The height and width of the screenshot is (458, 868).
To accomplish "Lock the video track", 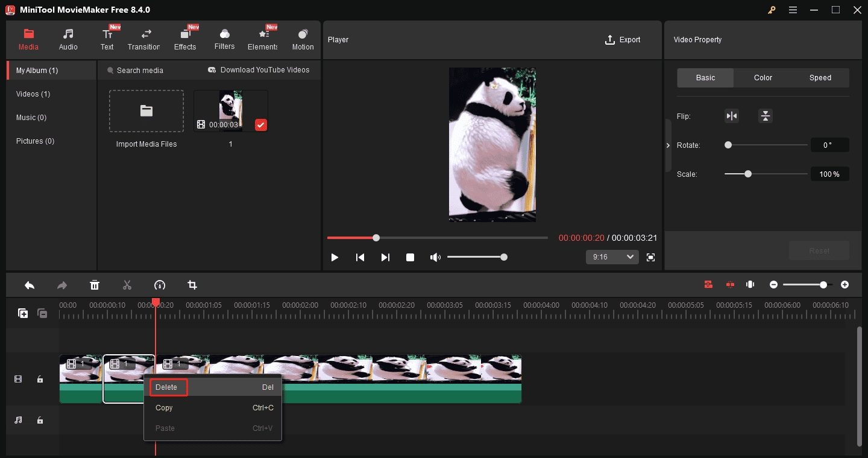I will pos(40,379).
